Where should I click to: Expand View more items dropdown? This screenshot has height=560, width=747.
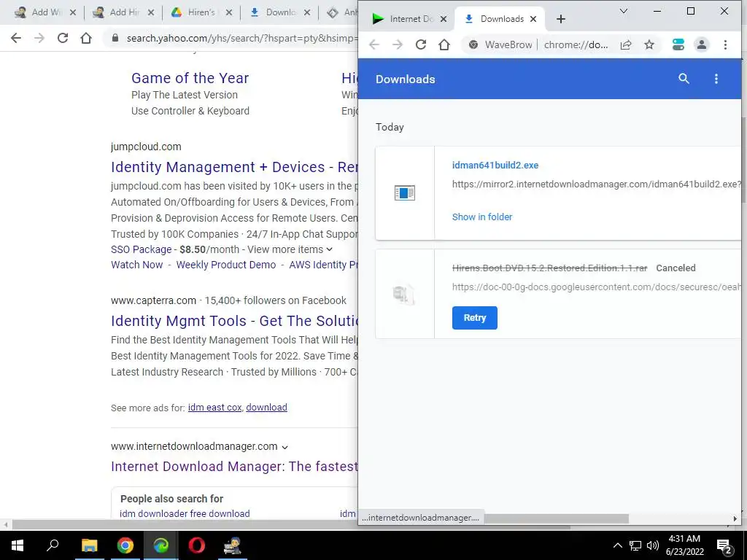pyautogui.click(x=290, y=249)
